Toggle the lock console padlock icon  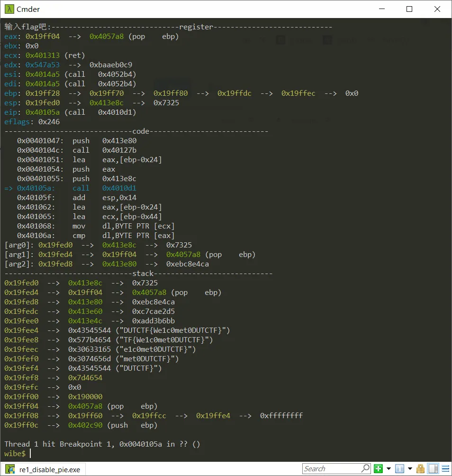420,469
